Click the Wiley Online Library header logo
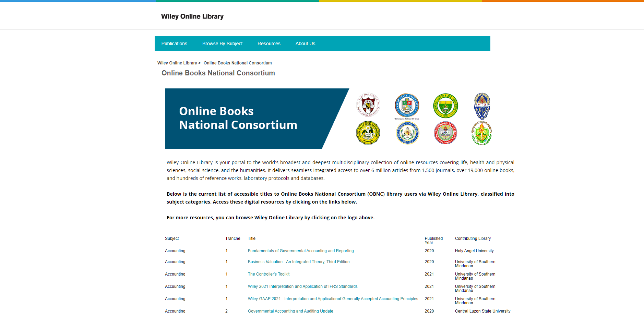This screenshot has height=317, width=644. (x=192, y=16)
